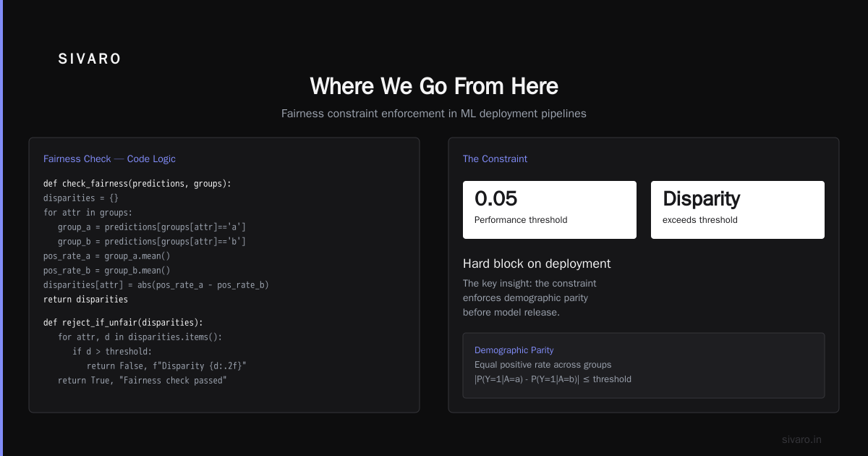Screen dimensions: 868x456
Task: Click 'The Constraint' panel title
Action: 495,159
